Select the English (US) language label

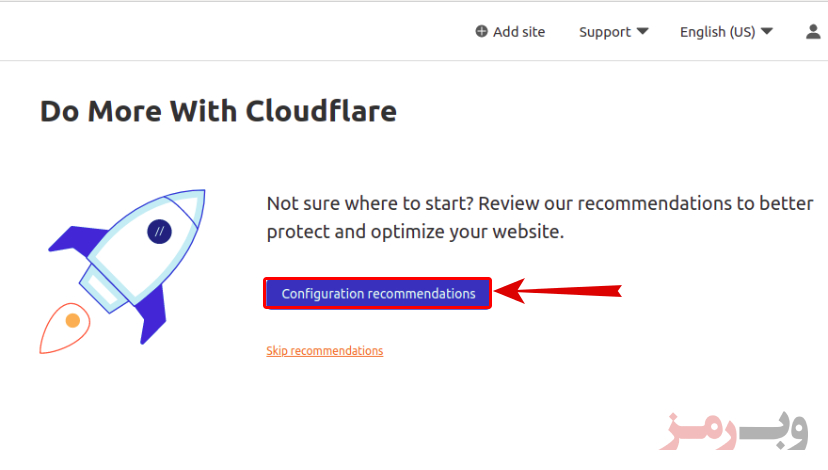tap(717, 32)
